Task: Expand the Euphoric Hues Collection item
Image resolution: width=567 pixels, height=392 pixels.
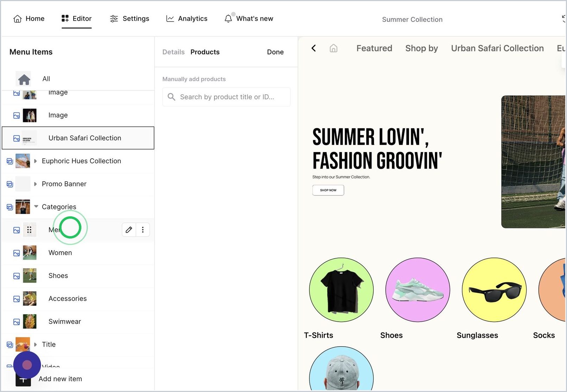Action: [35, 161]
